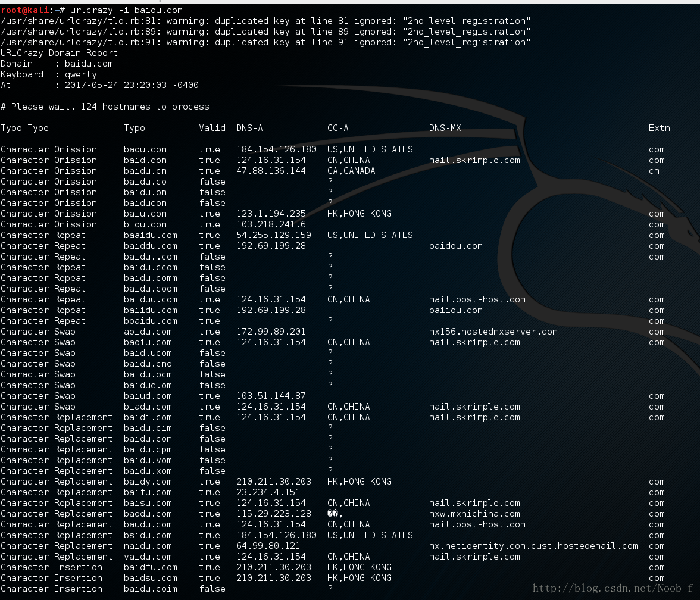700x600 pixels.
Task: Click the 'qwerty' keyboard value
Action: click(81, 74)
